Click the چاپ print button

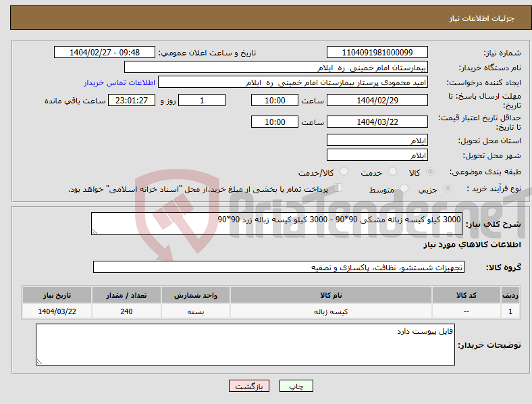pyautogui.click(x=296, y=386)
